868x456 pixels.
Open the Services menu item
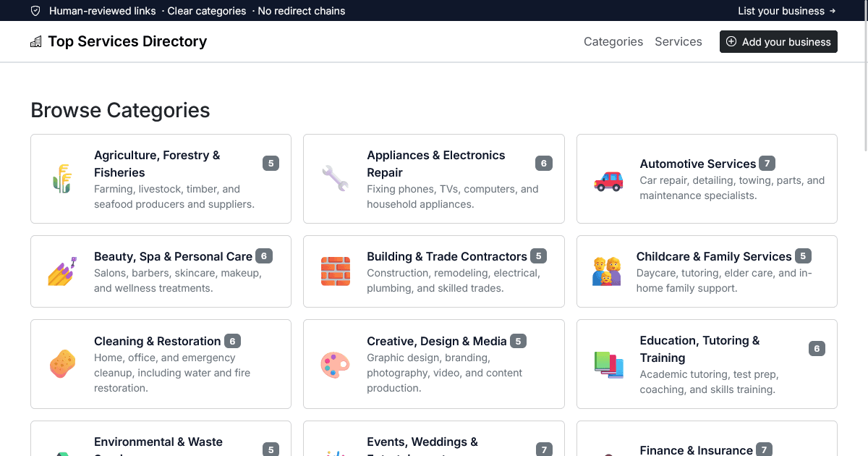coord(678,41)
